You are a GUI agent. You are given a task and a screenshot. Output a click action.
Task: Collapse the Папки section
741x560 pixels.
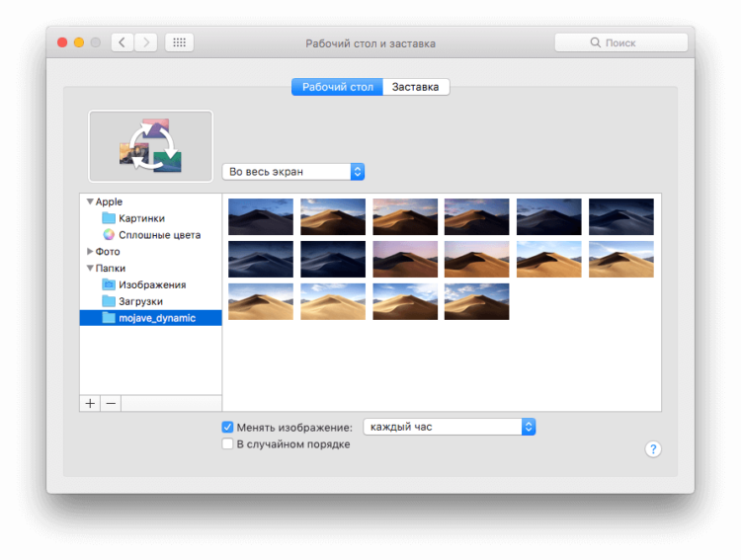pyautogui.click(x=90, y=268)
